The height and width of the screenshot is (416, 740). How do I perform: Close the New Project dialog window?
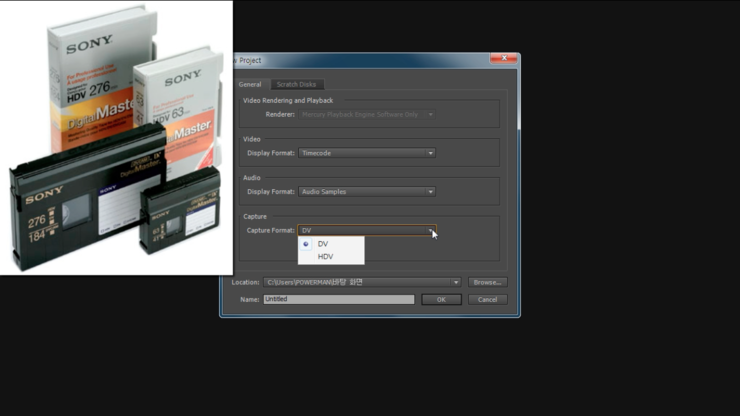pyautogui.click(x=504, y=58)
